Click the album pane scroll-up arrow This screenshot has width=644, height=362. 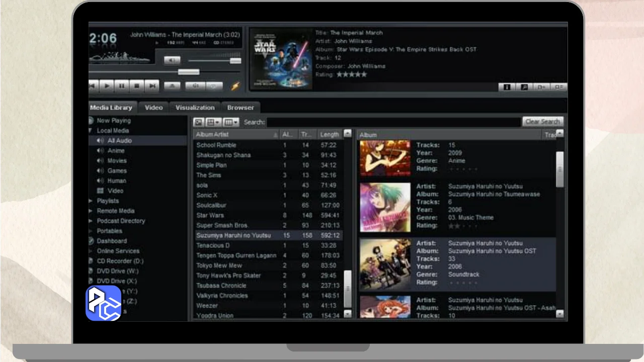click(560, 134)
